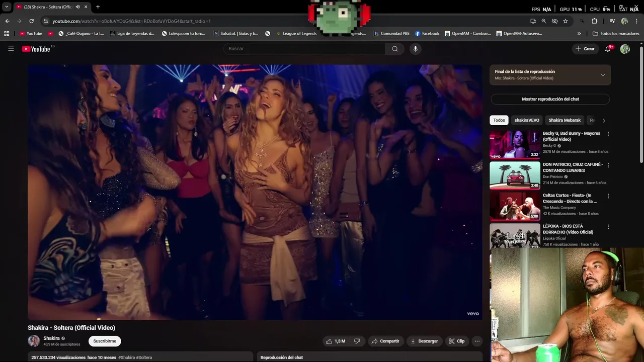Click the install app icon in address bar

tap(533, 21)
